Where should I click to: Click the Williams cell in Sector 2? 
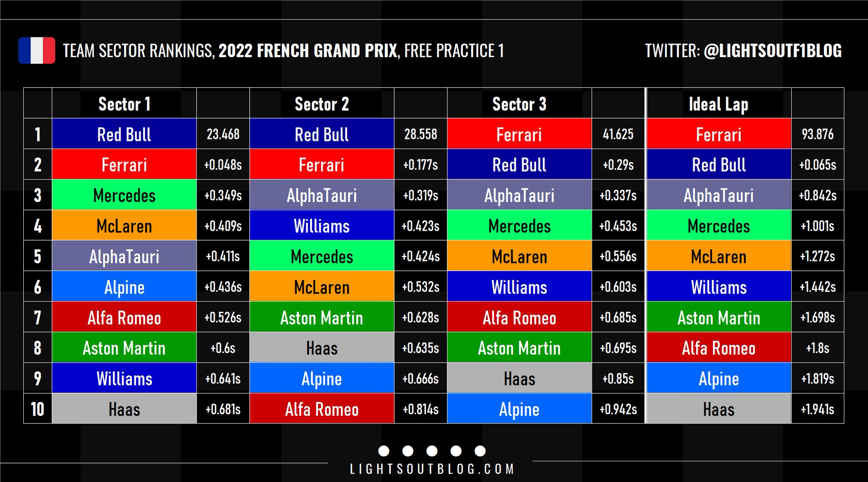tap(322, 226)
